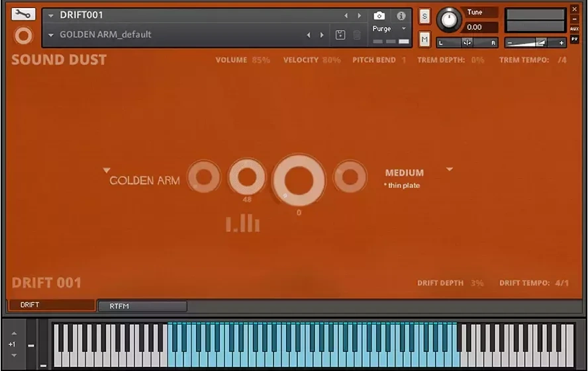
Task: Solo the instrument with the S button
Action: pyautogui.click(x=424, y=16)
